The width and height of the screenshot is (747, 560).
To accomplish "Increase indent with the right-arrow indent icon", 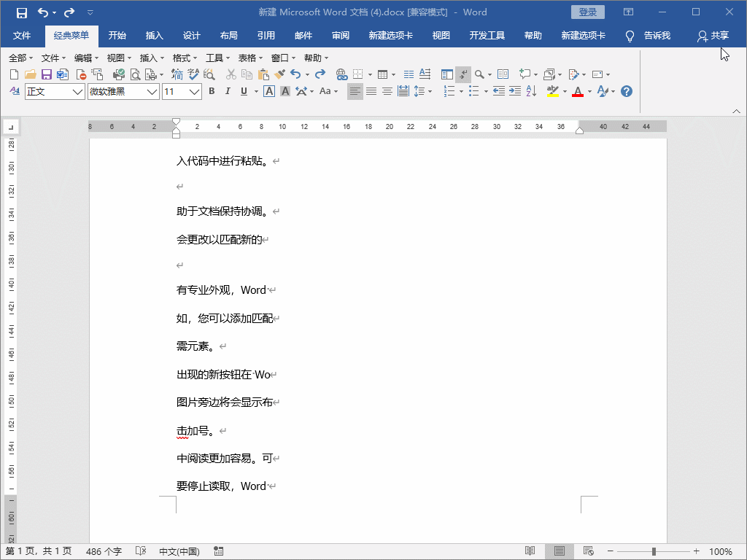I will [515, 91].
